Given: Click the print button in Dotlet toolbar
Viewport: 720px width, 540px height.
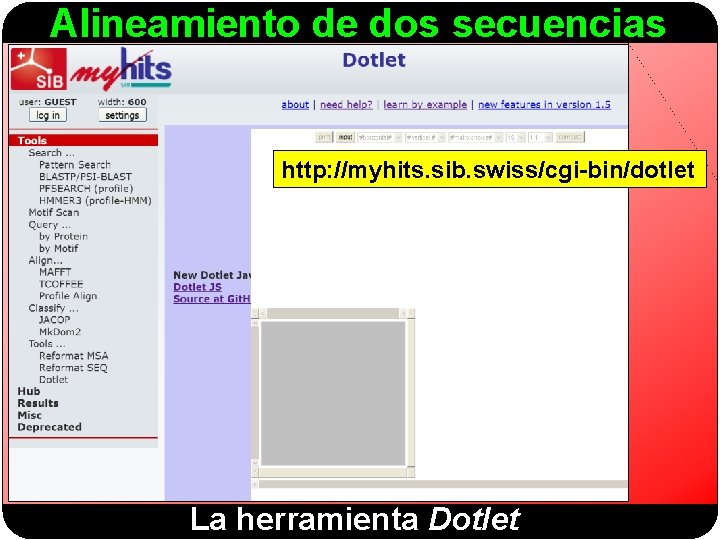Looking at the screenshot, I should 324,137.
